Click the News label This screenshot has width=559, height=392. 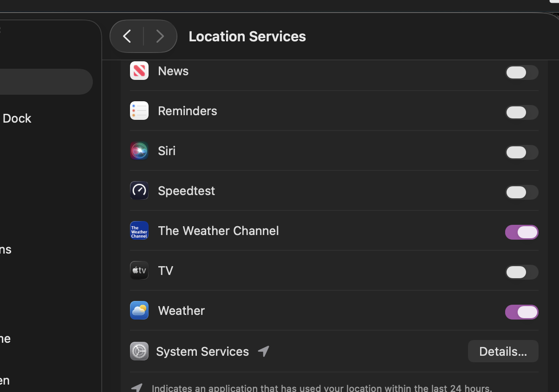(173, 71)
